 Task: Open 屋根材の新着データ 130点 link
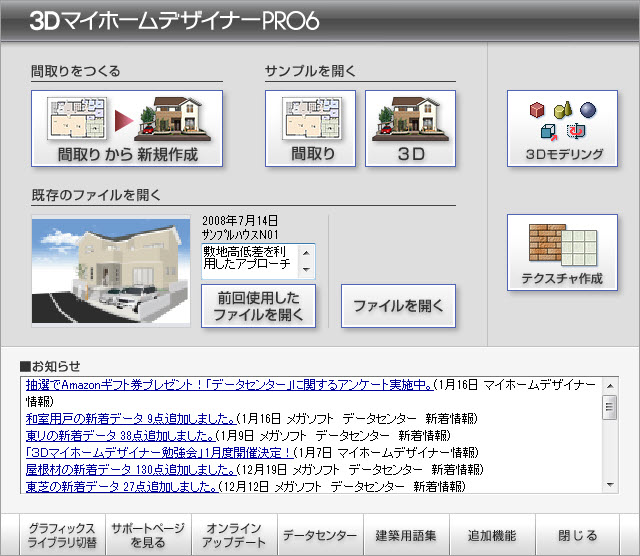pyautogui.click(x=131, y=469)
